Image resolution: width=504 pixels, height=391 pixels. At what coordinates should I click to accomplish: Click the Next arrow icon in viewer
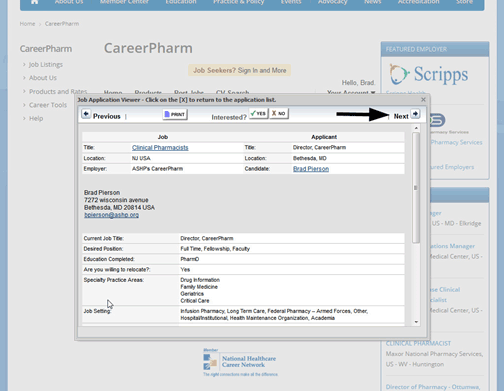[x=415, y=114]
